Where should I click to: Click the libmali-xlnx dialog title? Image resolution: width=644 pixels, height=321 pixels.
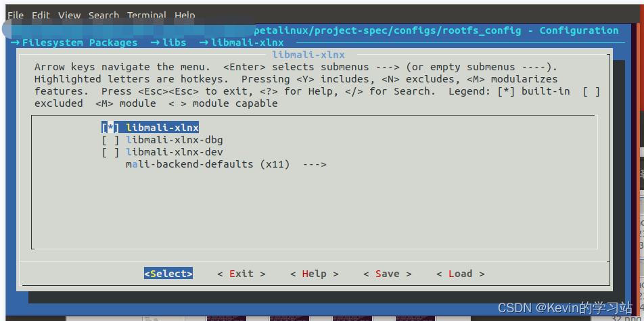tap(308, 55)
